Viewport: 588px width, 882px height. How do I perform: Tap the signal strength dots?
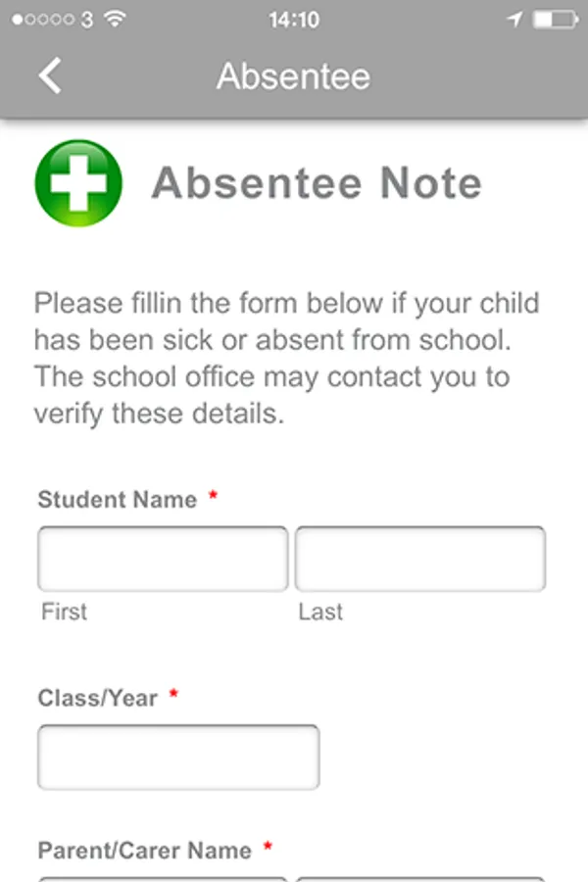(44, 19)
